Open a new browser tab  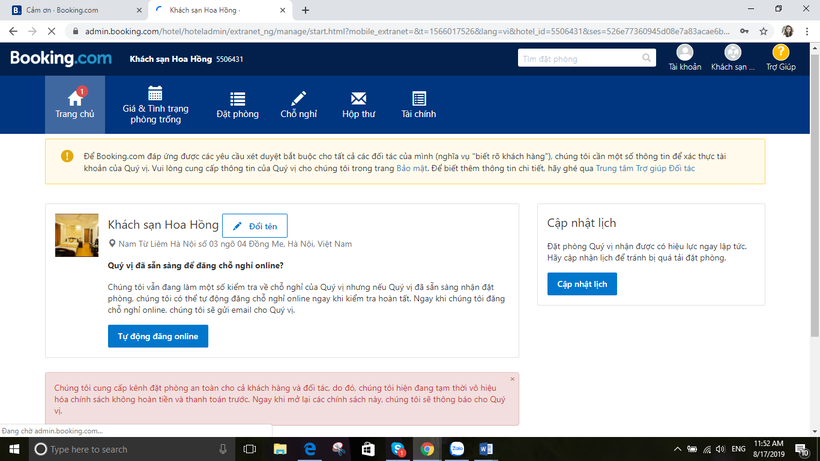coord(305,10)
